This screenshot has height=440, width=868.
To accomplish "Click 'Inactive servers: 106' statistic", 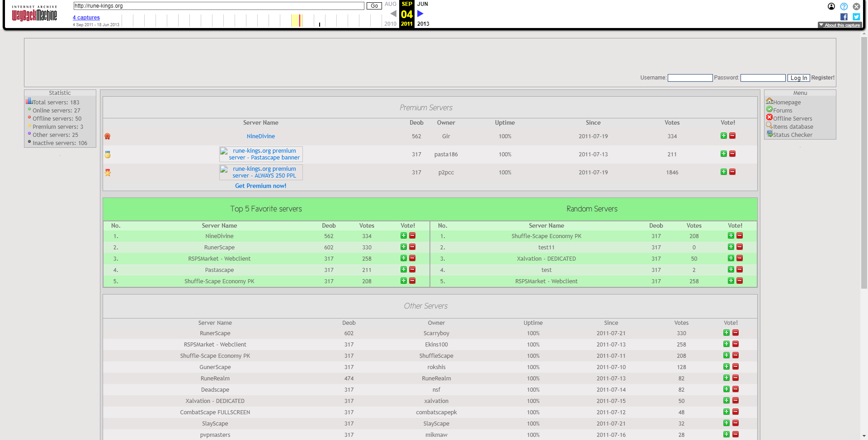I will point(60,143).
